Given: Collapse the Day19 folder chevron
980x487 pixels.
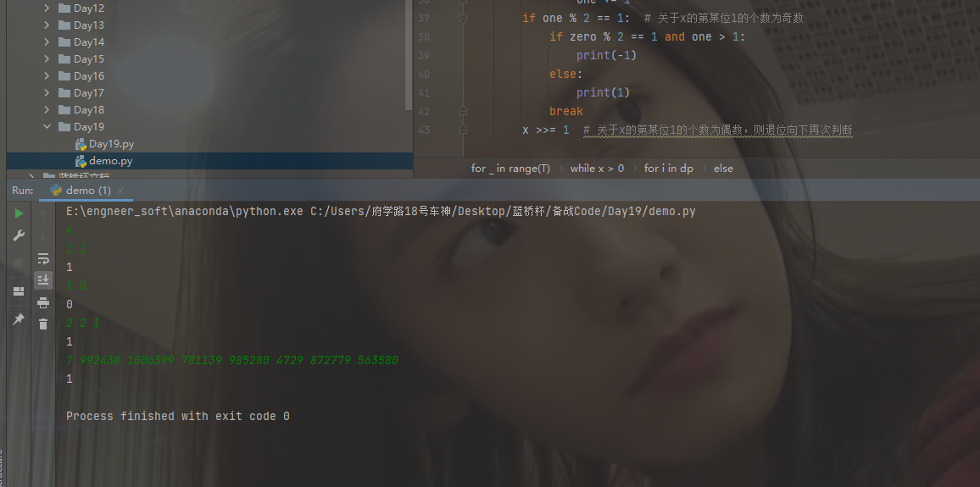Looking at the screenshot, I should 47,127.
